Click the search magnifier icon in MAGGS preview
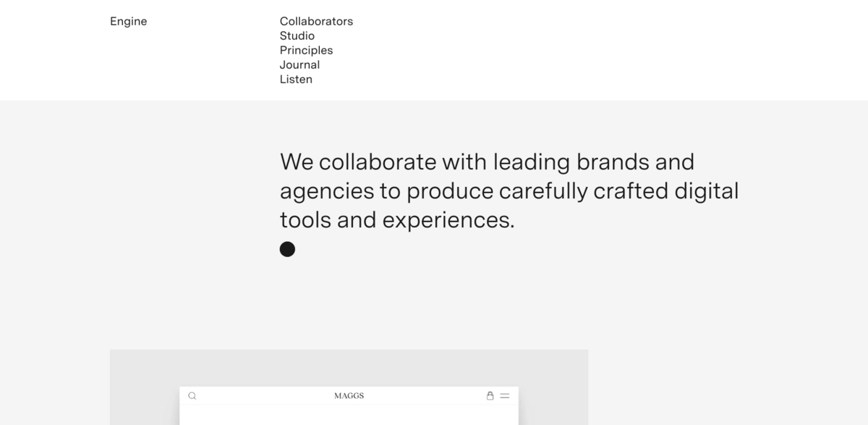The width and height of the screenshot is (868, 425). pos(192,396)
